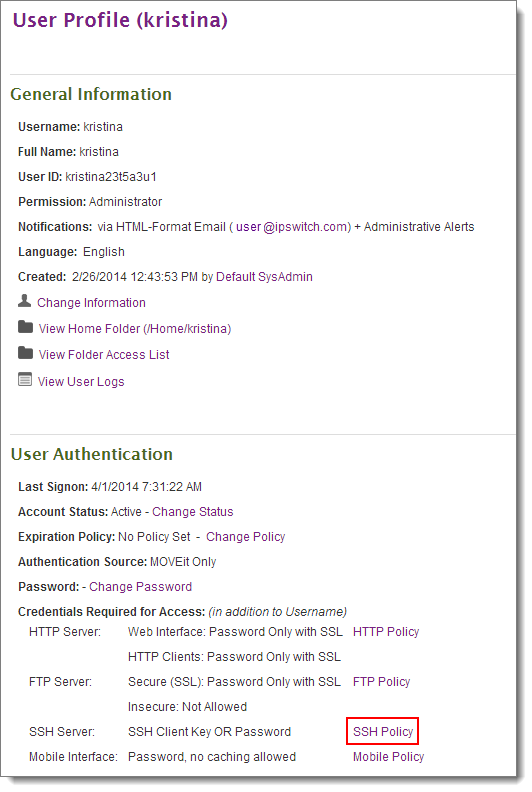
Task: Click the Authentication Source value MOVEit Only
Action: tap(183, 562)
